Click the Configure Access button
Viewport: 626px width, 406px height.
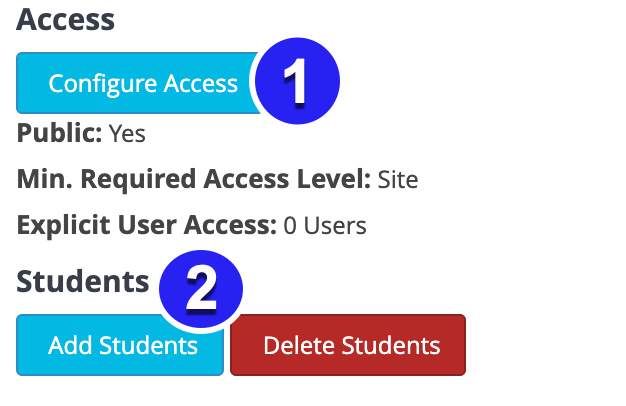tap(136, 83)
